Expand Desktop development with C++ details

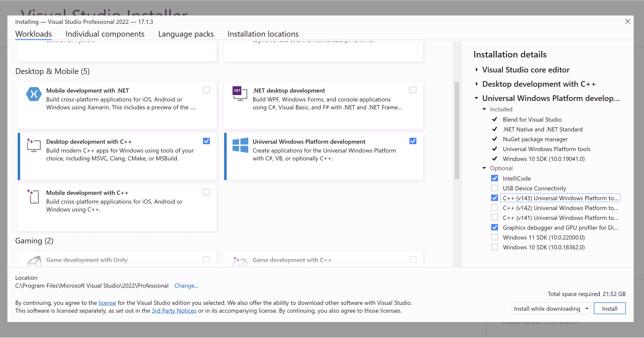coord(477,84)
